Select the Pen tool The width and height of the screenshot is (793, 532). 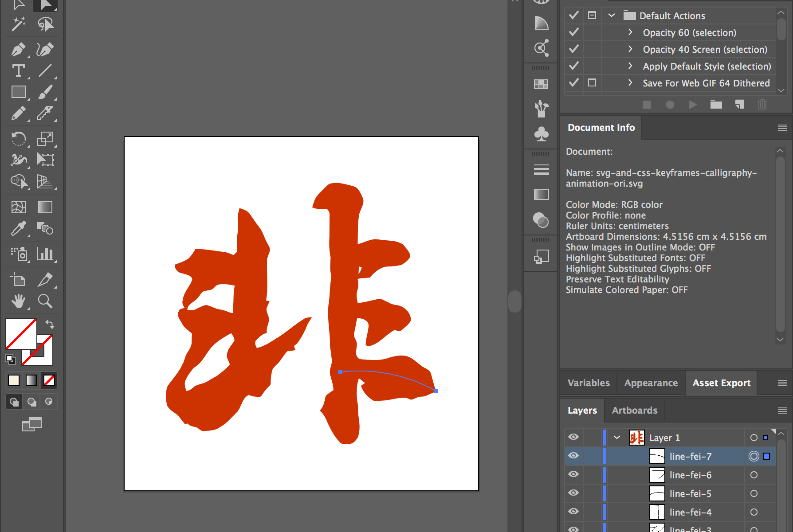click(x=19, y=49)
